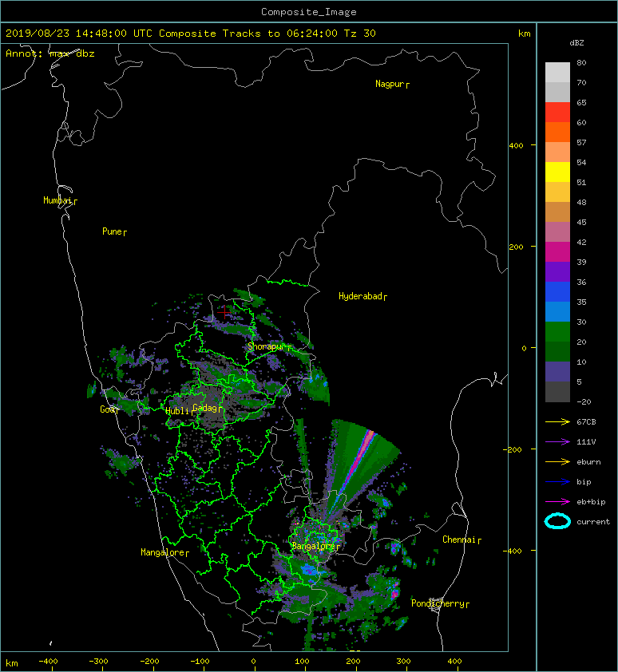Choose the blue 35-36 dBZ swatch
Image resolution: width=618 pixels, height=672 pixels.
click(557, 291)
